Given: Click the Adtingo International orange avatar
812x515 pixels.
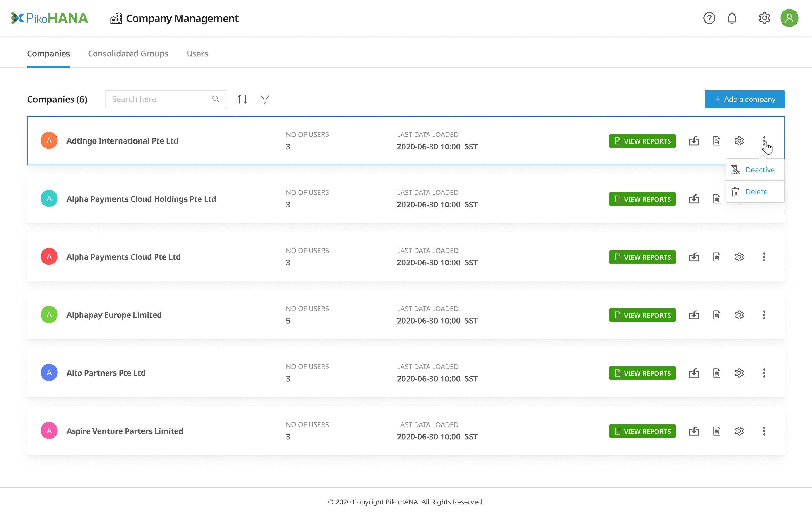Looking at the screenshot, I should click(49, 140).
